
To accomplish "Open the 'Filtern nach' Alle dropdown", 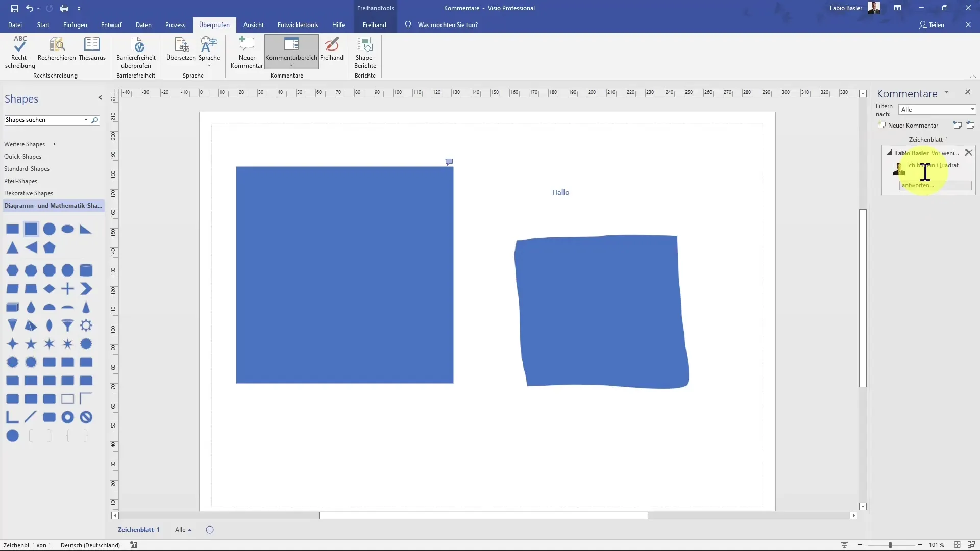I will pos(937,110).
